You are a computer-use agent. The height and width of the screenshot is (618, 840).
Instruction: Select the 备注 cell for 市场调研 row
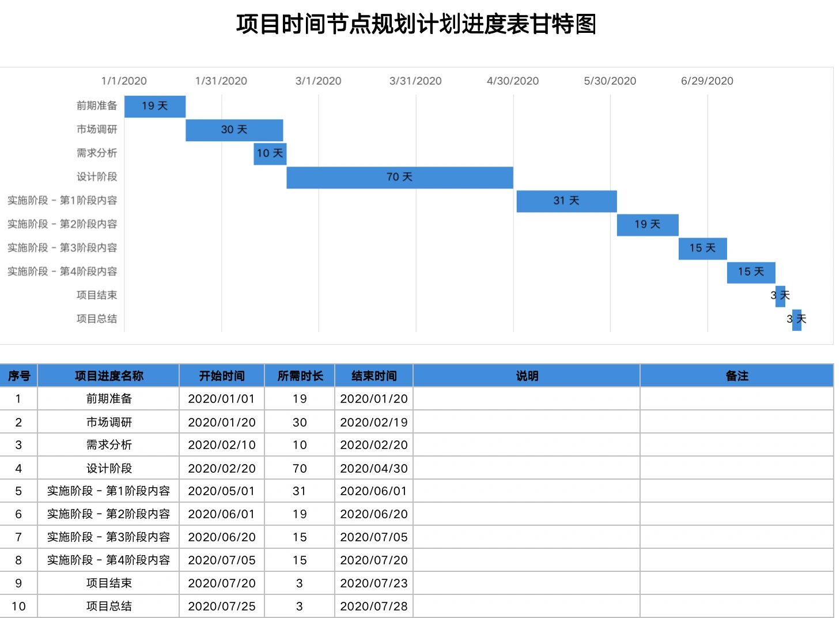click(738, 421)
